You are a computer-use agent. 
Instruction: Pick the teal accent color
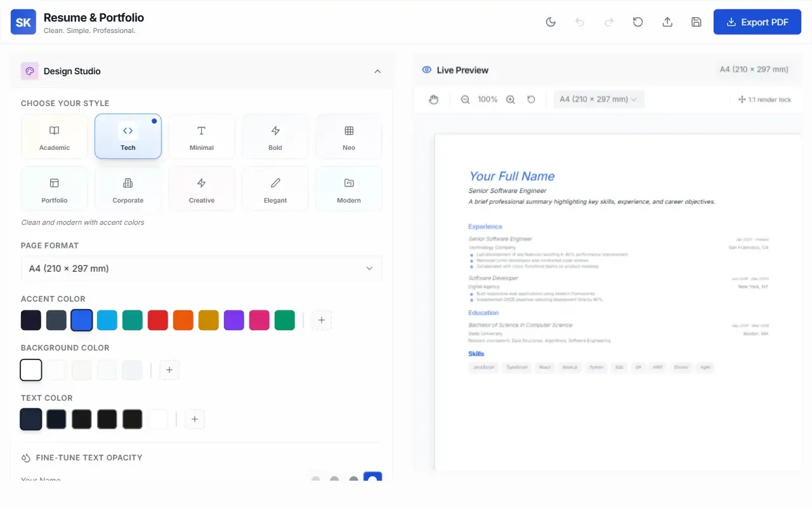133,320
